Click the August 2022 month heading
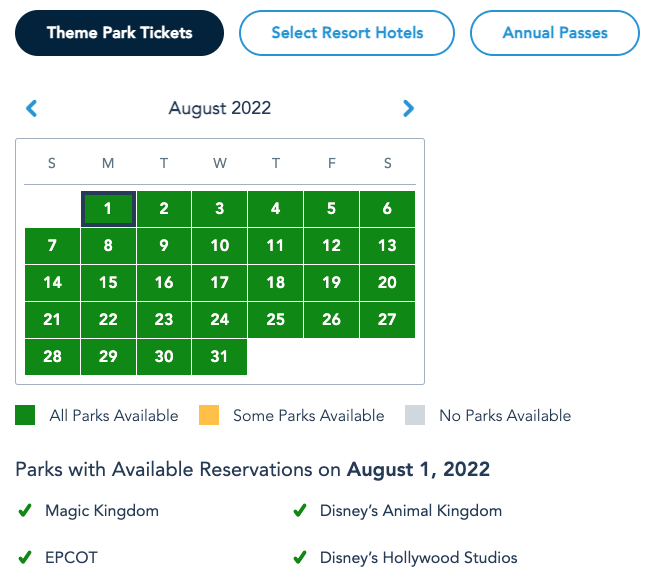 click(x=220, y=108)
